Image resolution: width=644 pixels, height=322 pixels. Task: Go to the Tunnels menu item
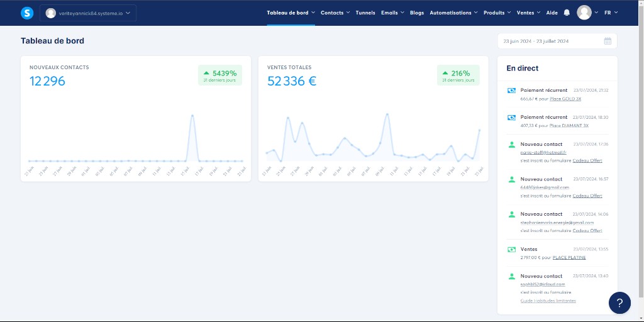[365, 13]
